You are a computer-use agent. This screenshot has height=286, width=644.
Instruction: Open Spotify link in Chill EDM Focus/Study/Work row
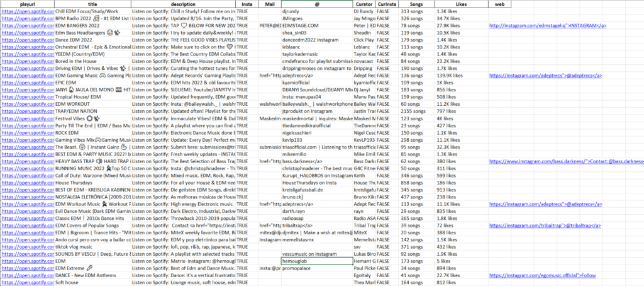[x=28, y=11]
